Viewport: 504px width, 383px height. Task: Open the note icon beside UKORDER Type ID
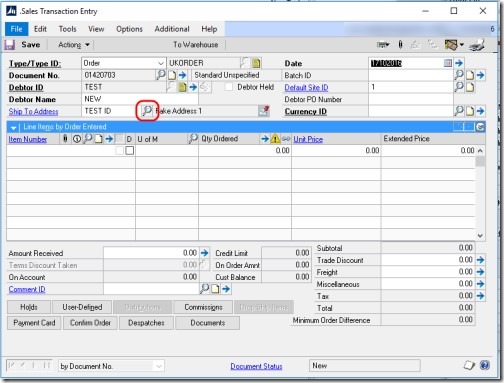[x=256, y=63]
